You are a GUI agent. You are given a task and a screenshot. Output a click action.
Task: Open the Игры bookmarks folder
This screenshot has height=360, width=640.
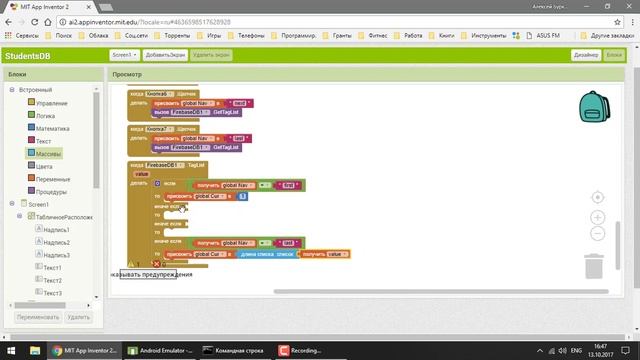[209, 36]
